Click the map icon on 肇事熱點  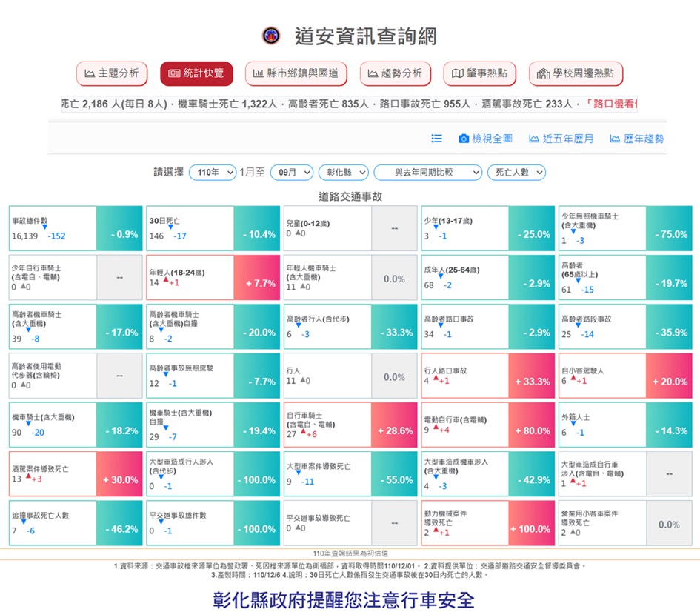[458, 73]
